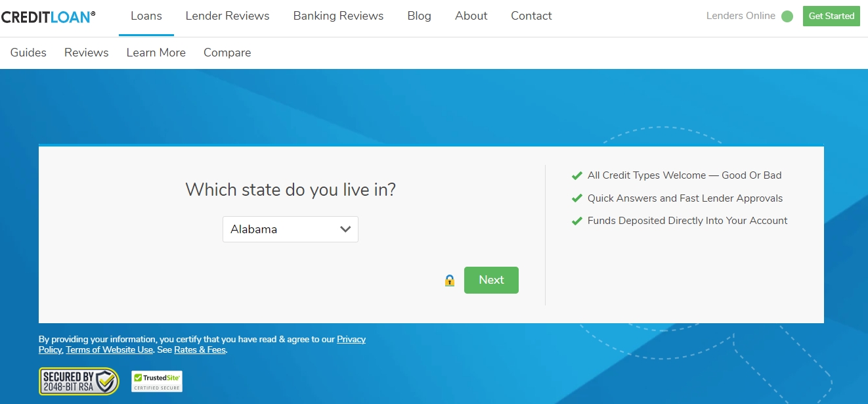Select the Guides sub-navigation item
Screen dimensions: 868x404
pyautogui.click(x=28, y=53)
